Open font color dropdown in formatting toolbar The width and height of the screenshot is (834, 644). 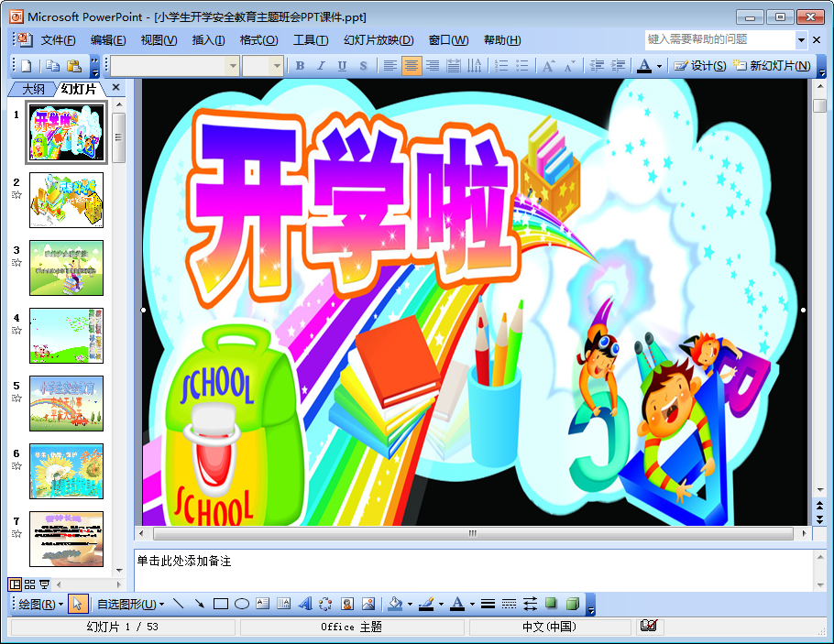(x=659, y=67)
